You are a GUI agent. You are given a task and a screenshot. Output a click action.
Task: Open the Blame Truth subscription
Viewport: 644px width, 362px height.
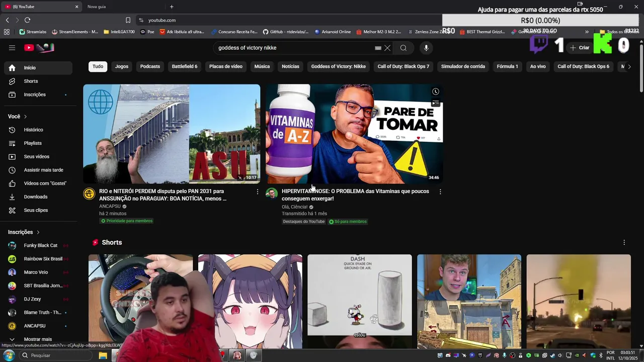click(x=38, y=312)
